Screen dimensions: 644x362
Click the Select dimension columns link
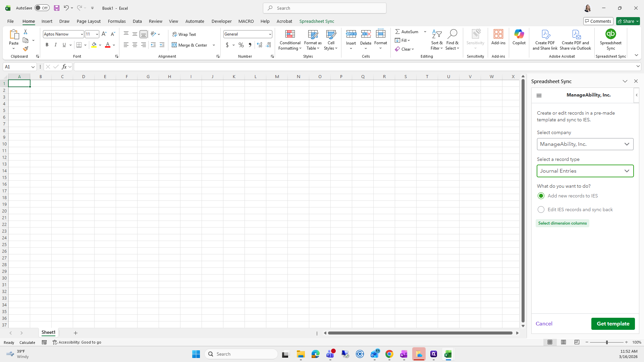pos(562,223)
